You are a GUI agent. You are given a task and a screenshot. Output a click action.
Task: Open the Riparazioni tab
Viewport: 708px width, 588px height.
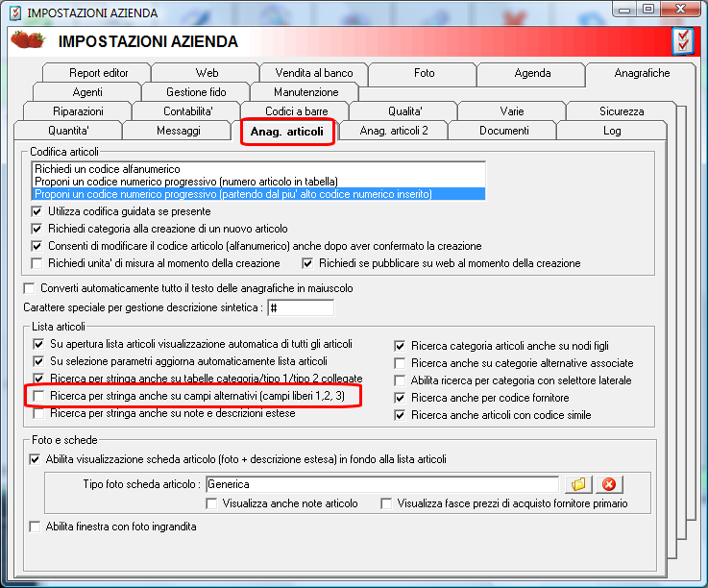click(78, 111)
